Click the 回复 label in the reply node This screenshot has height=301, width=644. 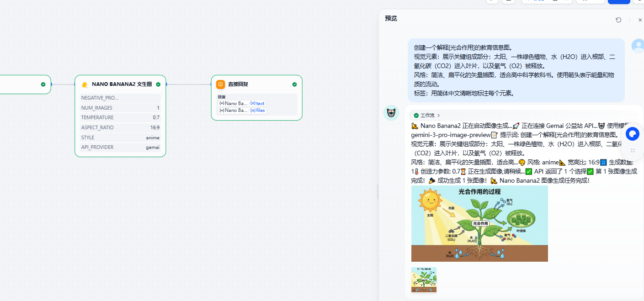tap(222, 97)
